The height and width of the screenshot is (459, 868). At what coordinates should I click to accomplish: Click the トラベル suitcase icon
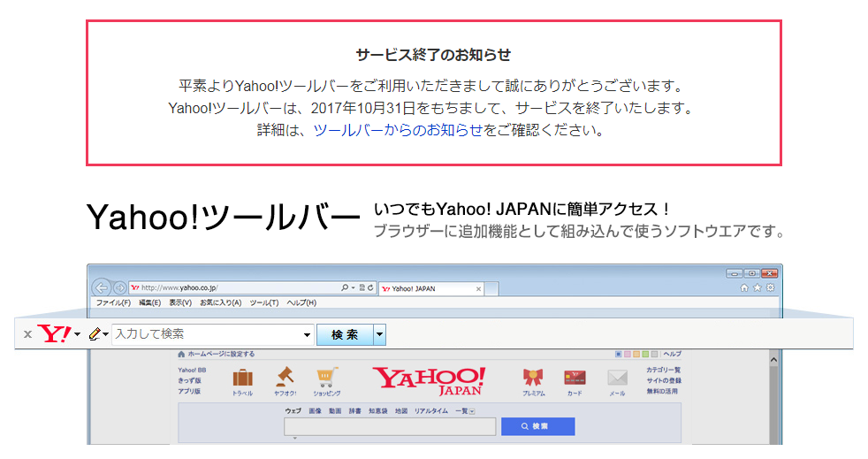[x=242, y=379]
